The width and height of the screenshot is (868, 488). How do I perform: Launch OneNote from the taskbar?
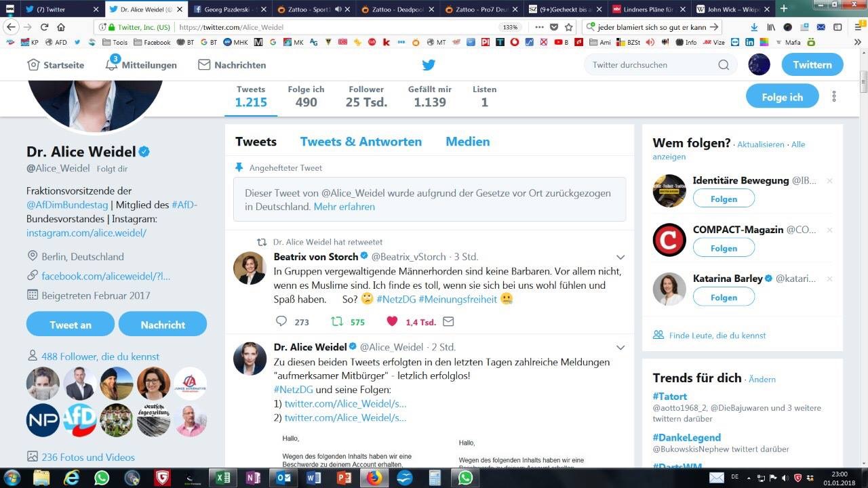tap(253, 478)
